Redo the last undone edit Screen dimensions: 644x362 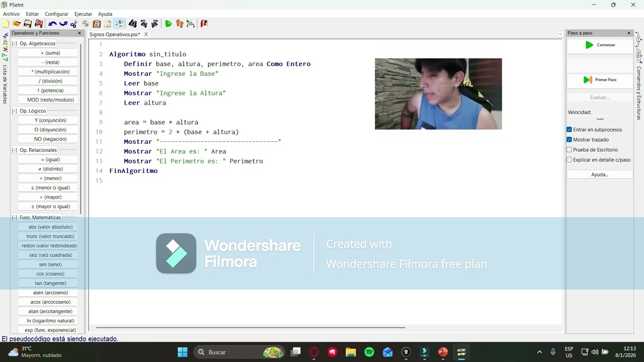point(63,24)
